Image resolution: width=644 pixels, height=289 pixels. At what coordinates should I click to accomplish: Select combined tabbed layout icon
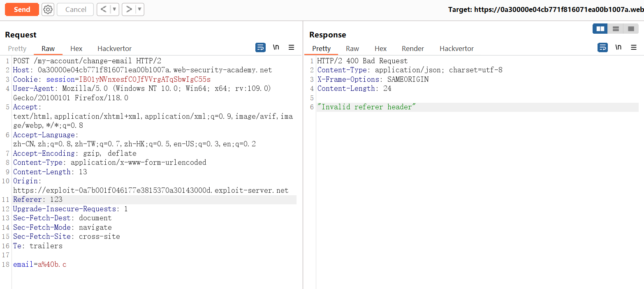coord(630,29)
